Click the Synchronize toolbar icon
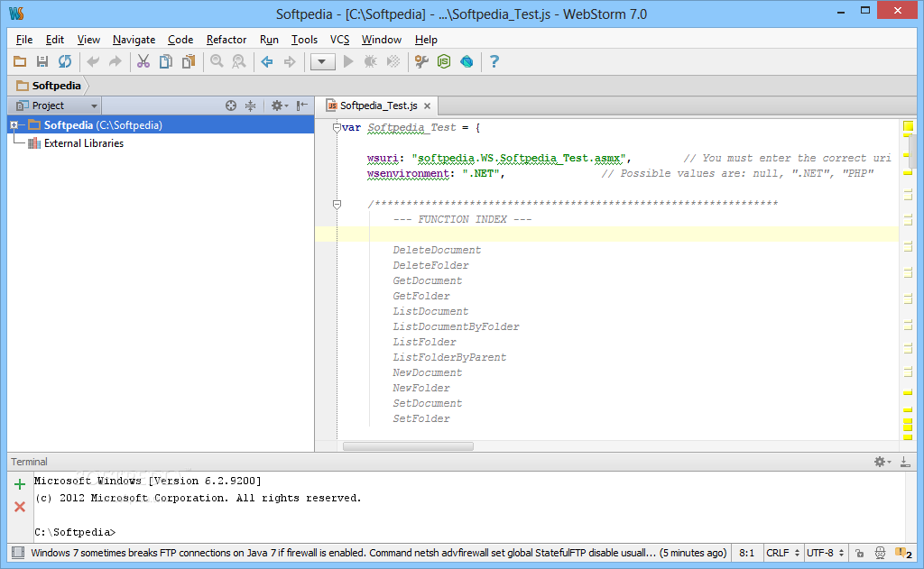924x569 pixels. coord(65,61)
